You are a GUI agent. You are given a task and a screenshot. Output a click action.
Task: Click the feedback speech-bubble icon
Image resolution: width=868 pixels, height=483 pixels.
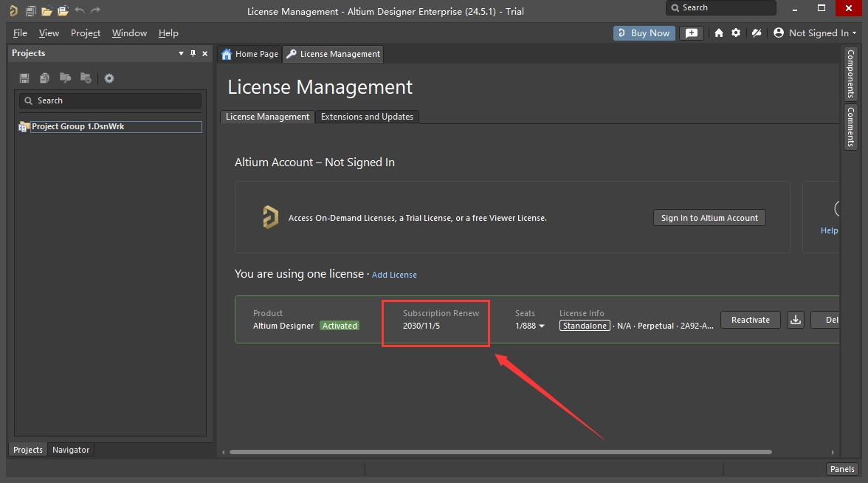coord(691,33)
